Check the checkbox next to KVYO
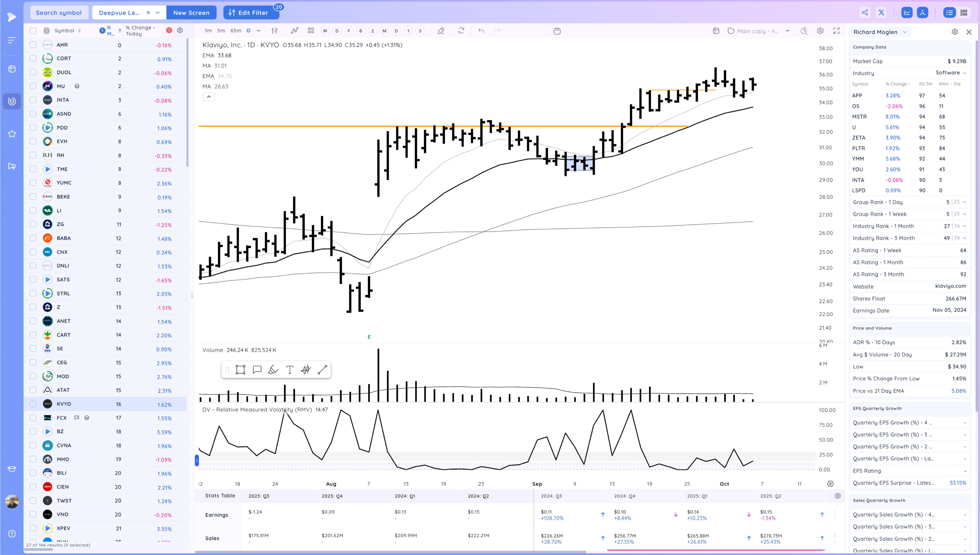This screenshot has width=980, height=555. point(33,404)
